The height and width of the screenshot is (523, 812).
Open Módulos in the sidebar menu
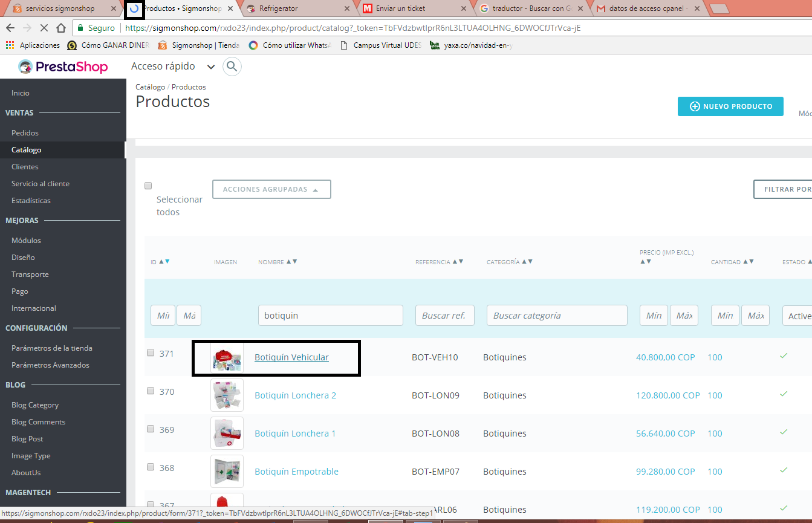click(26, 240)
